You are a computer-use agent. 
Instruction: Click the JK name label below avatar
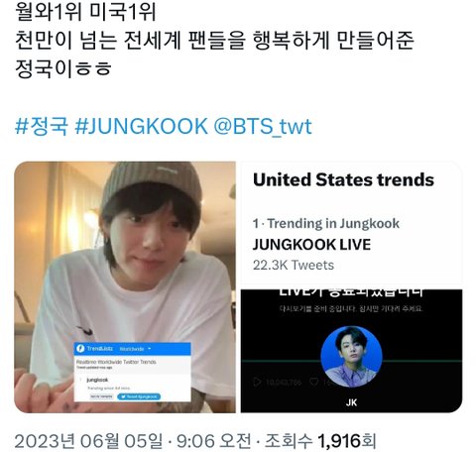pyautogui.click(x=351, y=402)
